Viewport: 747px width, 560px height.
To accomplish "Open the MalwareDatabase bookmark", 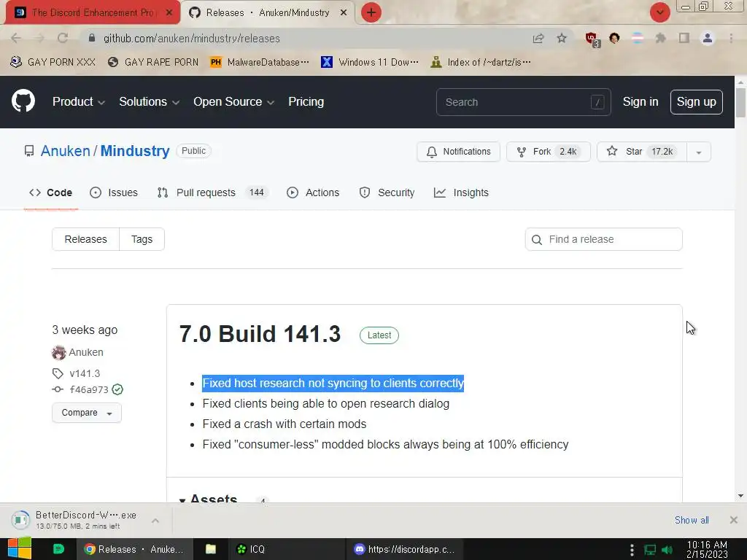I will tap(260, 63).
